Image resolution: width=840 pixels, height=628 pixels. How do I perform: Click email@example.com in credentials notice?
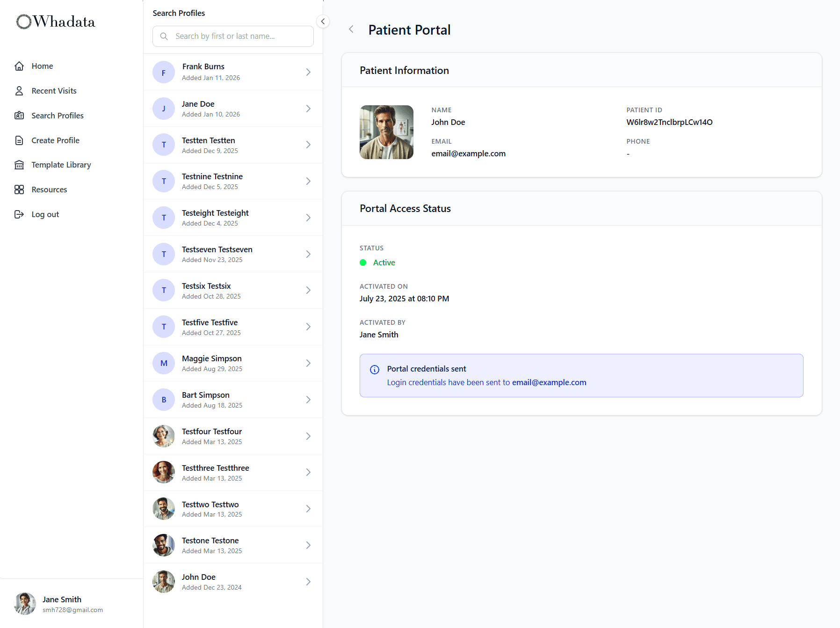point(549,382)
